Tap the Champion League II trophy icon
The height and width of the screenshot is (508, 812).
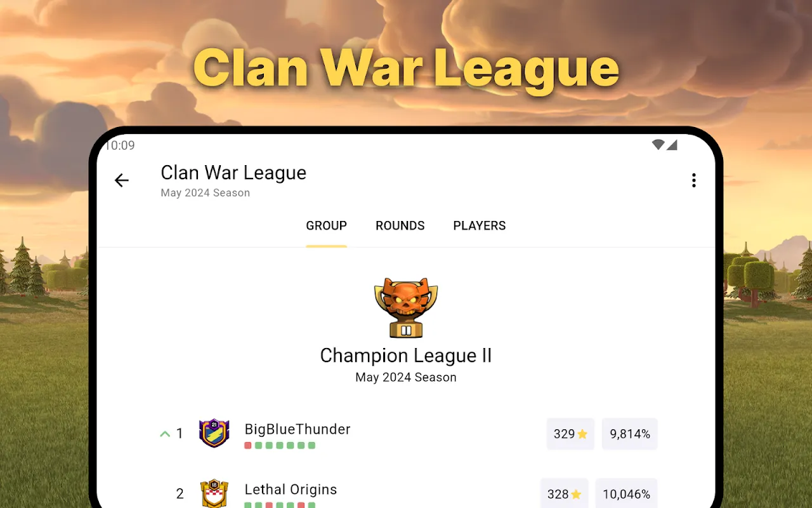[406, 307]
